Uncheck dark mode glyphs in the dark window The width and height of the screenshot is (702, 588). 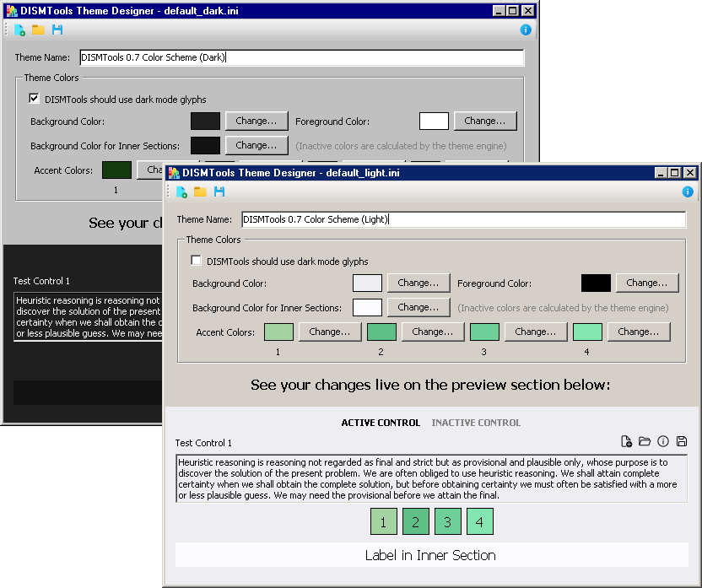tap(34, 99)
